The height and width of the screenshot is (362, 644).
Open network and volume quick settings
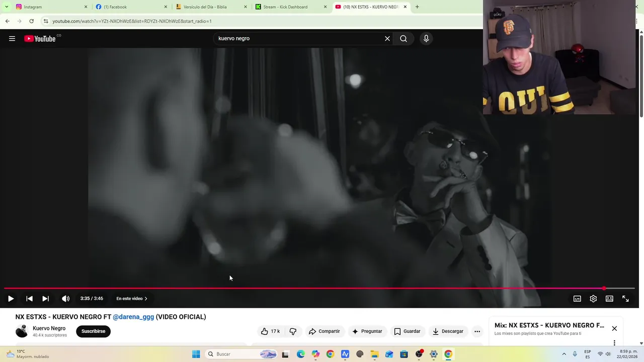[x=604, y=354]
